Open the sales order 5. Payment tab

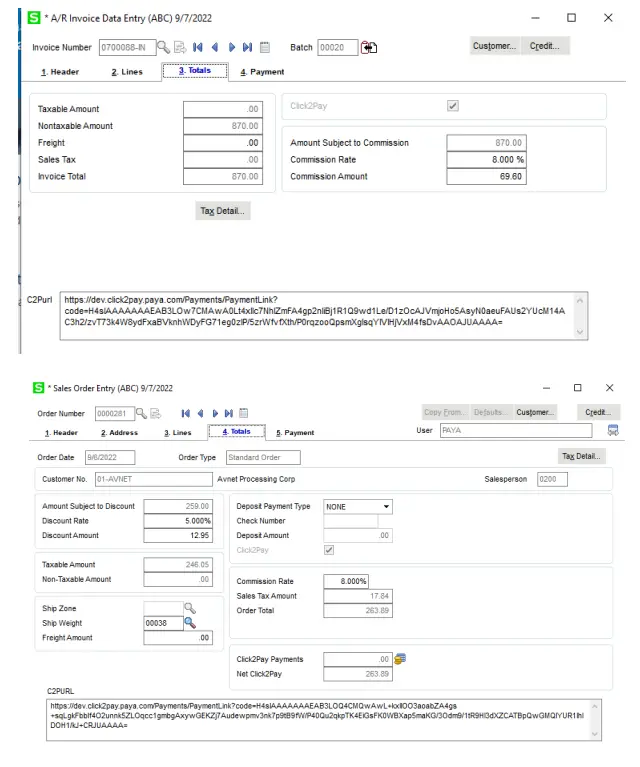coord(295,433)
